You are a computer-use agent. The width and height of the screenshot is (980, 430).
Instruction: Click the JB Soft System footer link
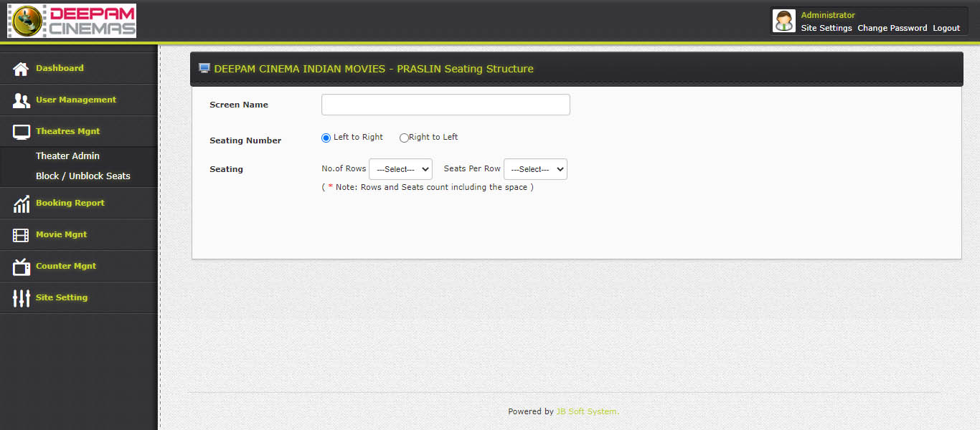click(x=588, y=411)
